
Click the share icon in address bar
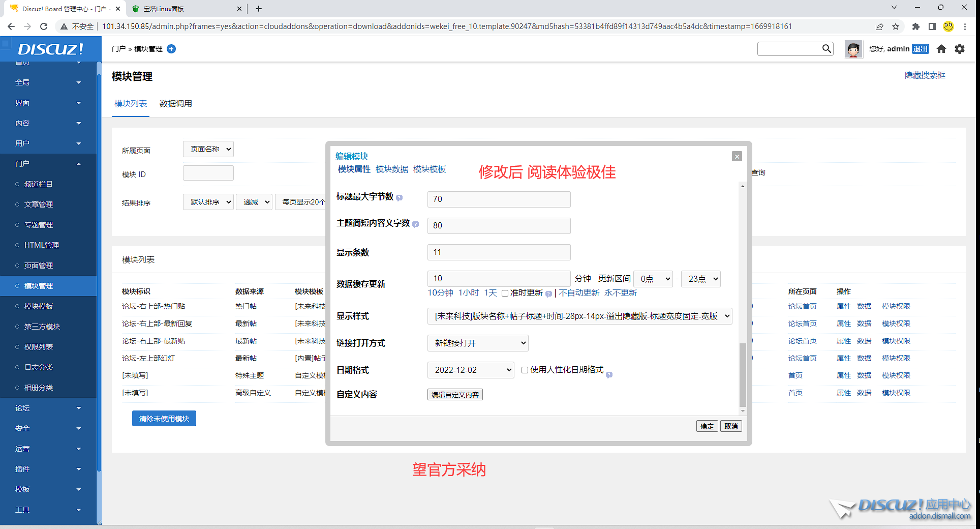coord(879,26)
